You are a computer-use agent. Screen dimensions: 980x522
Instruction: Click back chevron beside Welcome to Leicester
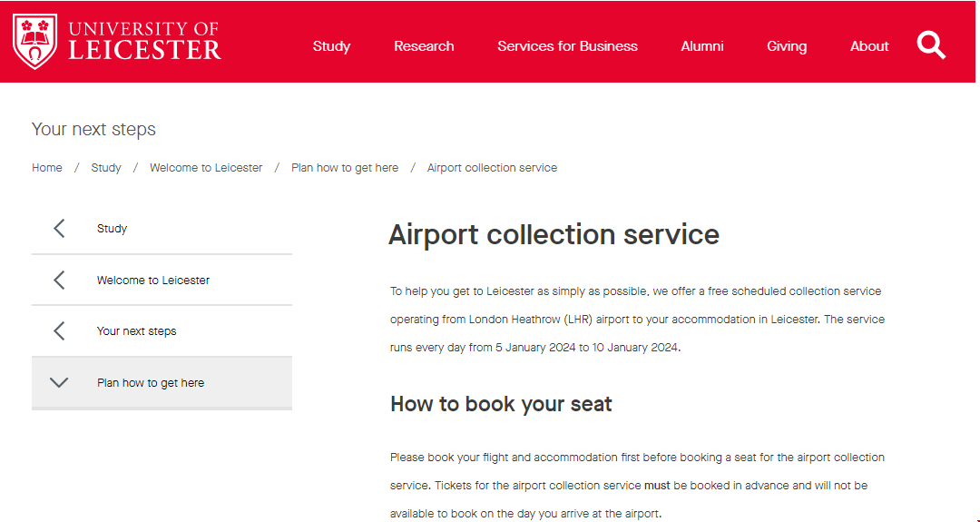(59, 281)
